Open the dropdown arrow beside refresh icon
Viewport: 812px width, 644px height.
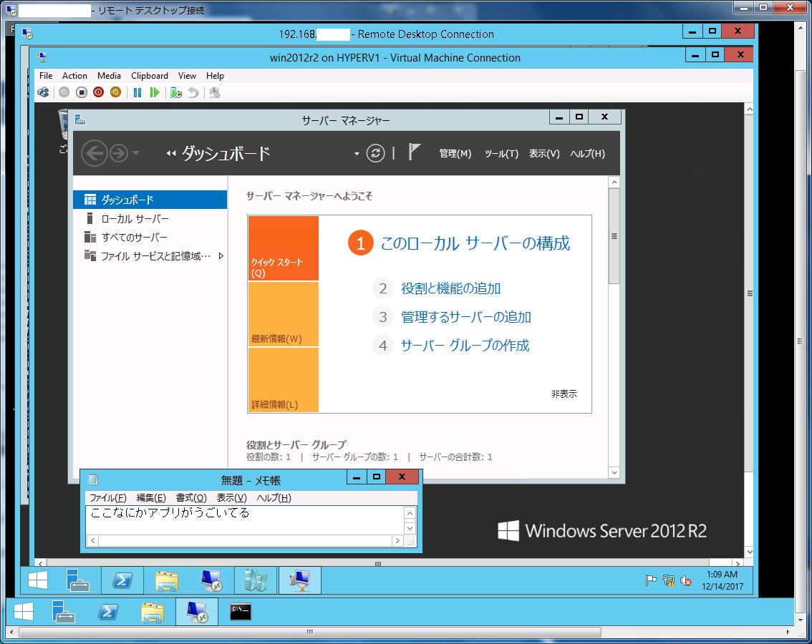[x=357, y=154]
